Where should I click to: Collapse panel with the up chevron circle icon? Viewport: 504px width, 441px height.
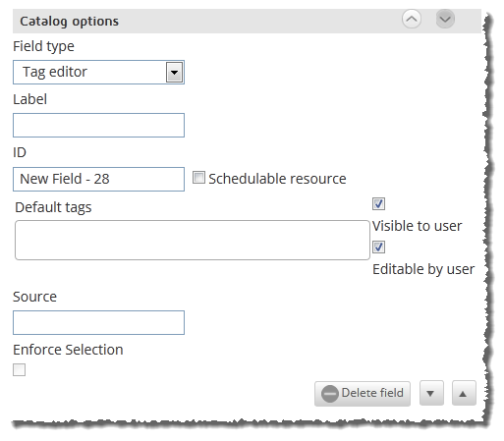pos(412,19)
